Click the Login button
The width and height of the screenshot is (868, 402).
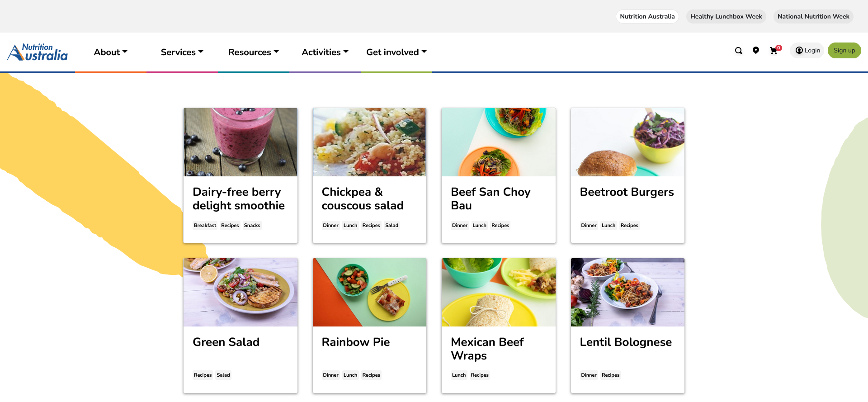(807, 50)
